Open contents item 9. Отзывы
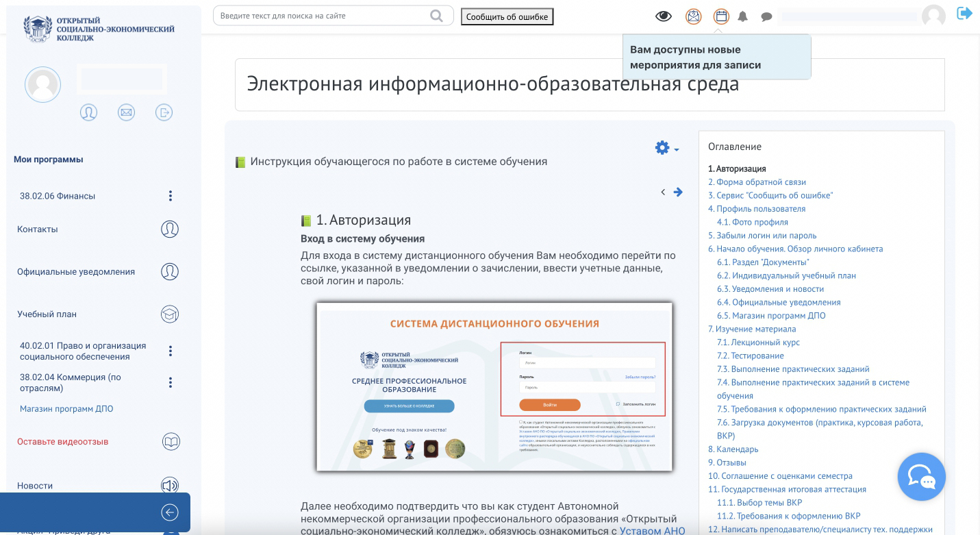This screenshot has width=980, height=535. [x=727, y=462]
